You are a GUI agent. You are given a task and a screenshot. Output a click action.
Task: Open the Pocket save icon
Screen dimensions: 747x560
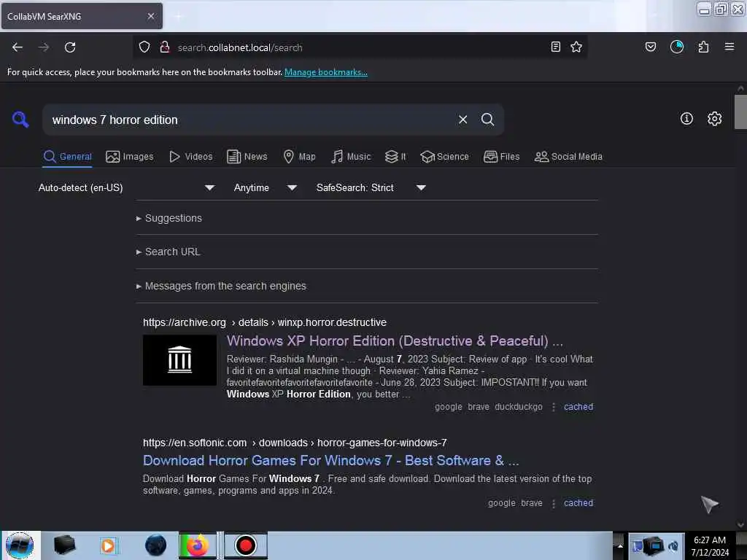tap(651, 47)
